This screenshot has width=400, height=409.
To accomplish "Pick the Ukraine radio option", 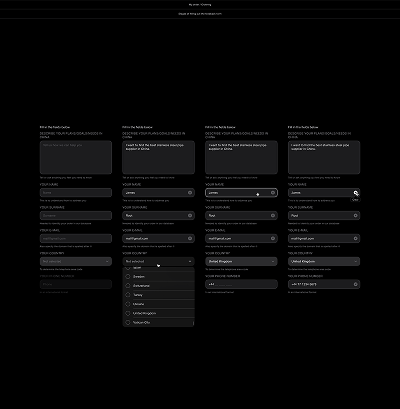I will click(x=128, y=304).
